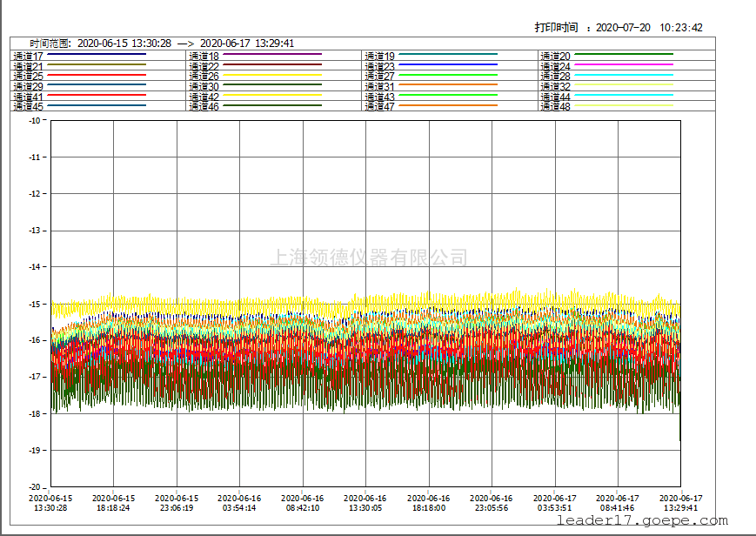Viewport: 756px width, 536px height.
Task: Click the -20 label at Y axis bottom
Action: click(x=36, y=486)
